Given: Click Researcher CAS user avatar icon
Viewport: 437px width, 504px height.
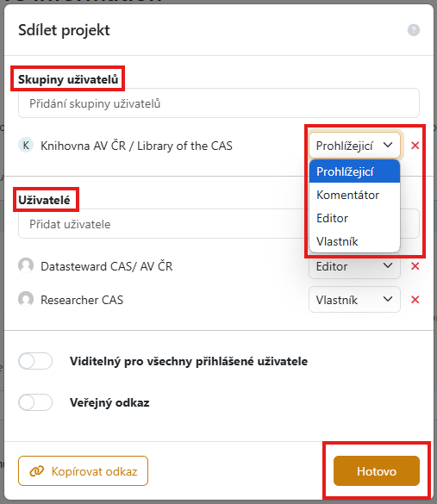Looking at the screenshot, I should point(26,299).
